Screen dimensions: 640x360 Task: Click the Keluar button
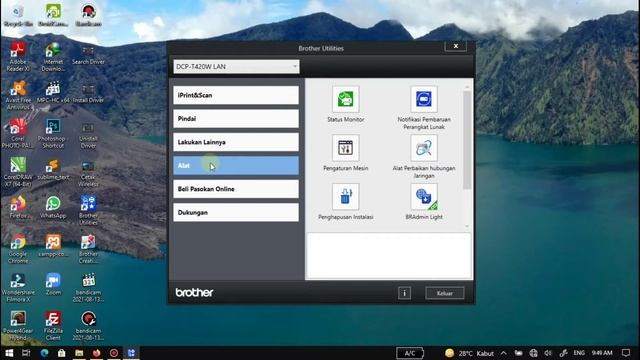click(444, 293)
